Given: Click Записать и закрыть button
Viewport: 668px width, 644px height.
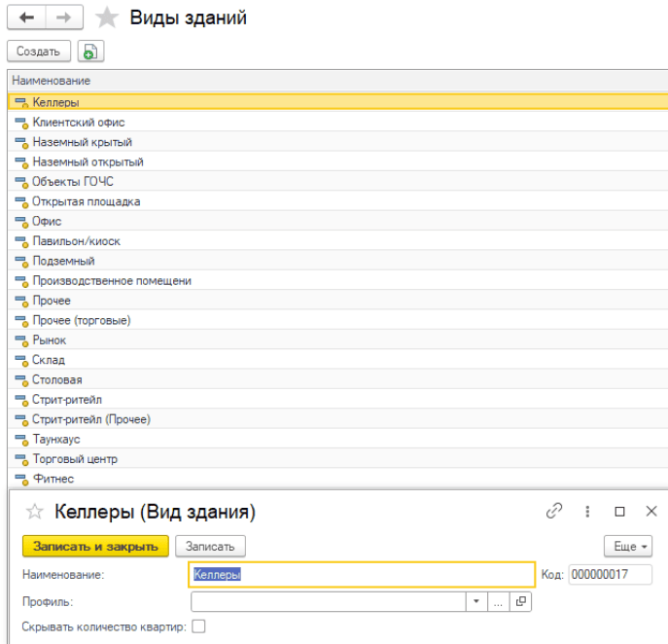Looking at the screenshot, I should pyautogui.click(x=95, y=546).
